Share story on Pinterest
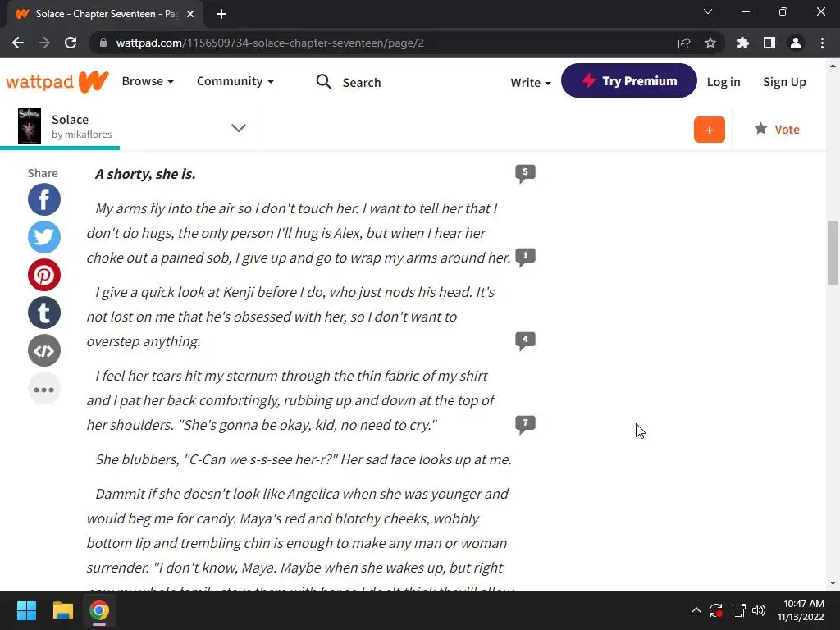Image resolution: width=840 pixels, height=630 pixels. coord(44,275)
